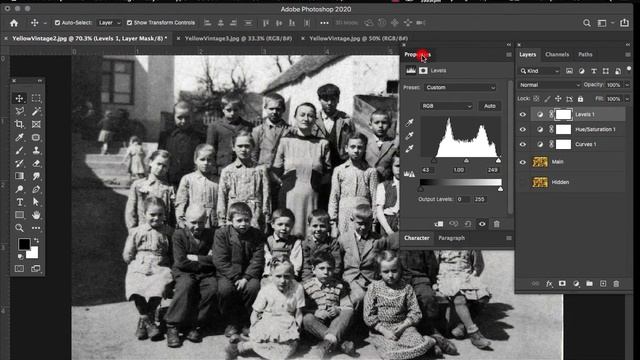Viewport: 640px width, 360px height.
Task: Select the Frame tool
Action: pos(36,124)
